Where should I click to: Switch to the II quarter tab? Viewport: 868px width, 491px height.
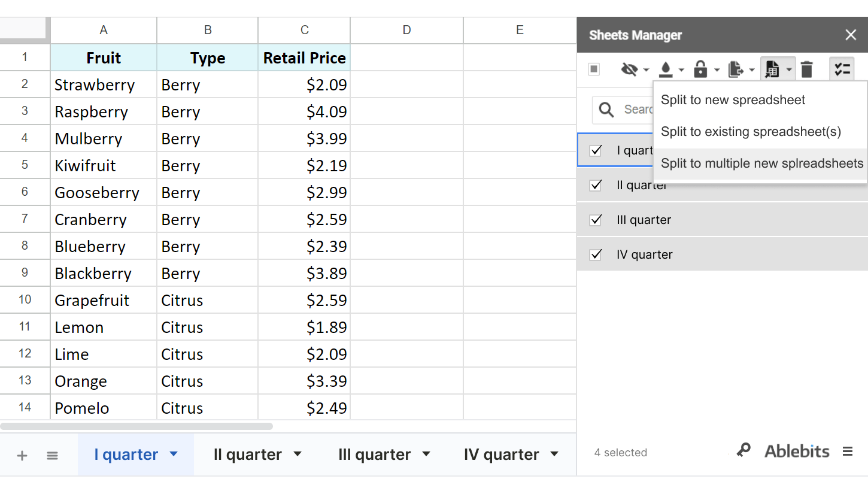click(x=248, y=454)
